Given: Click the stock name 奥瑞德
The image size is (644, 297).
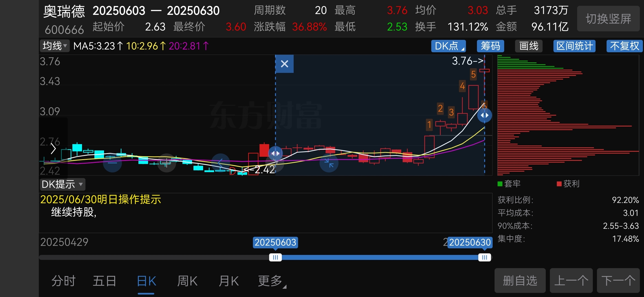Looking at the screenshot, I should pos(64,12).
